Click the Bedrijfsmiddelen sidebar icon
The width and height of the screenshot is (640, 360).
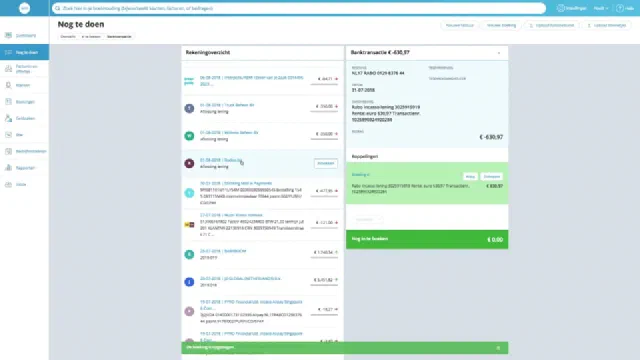[x=8, y=151]
